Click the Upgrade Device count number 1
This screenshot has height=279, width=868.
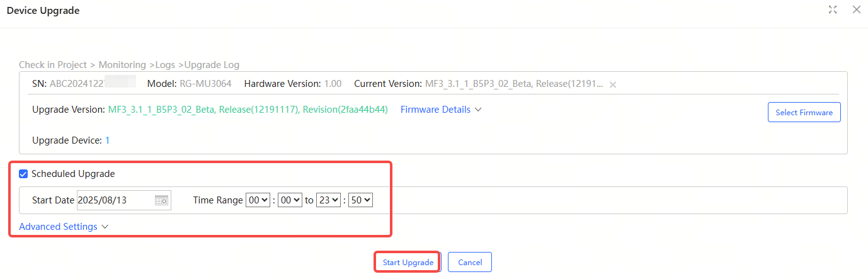(x=107, y=140)
